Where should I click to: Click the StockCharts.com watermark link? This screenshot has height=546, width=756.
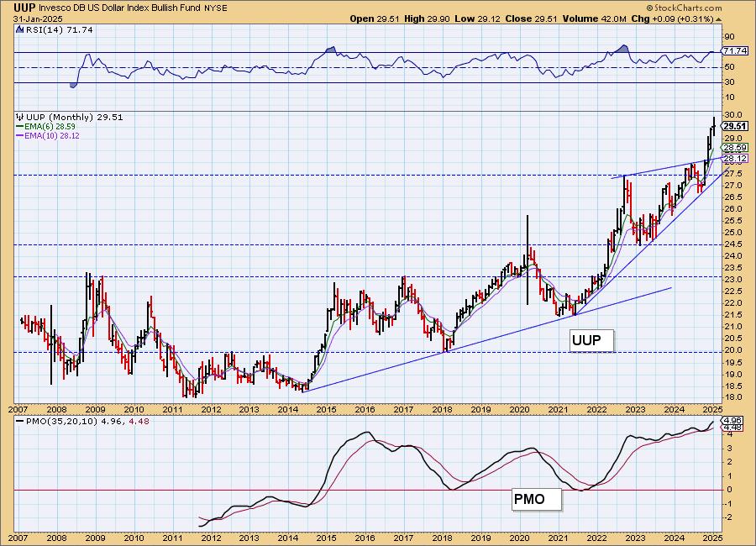pyautogui.click(x=684, y=8)
